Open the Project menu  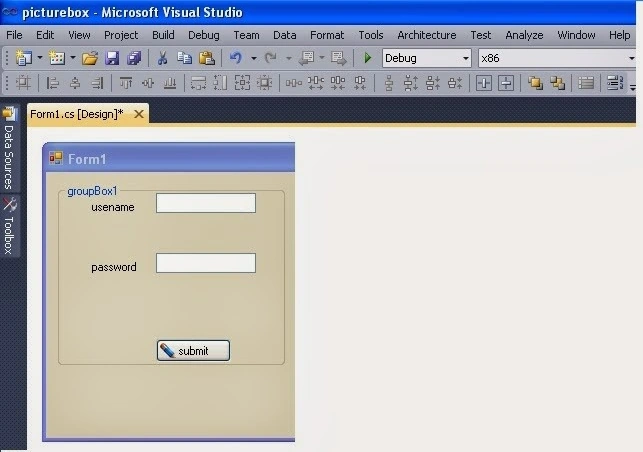pos(121,35)
